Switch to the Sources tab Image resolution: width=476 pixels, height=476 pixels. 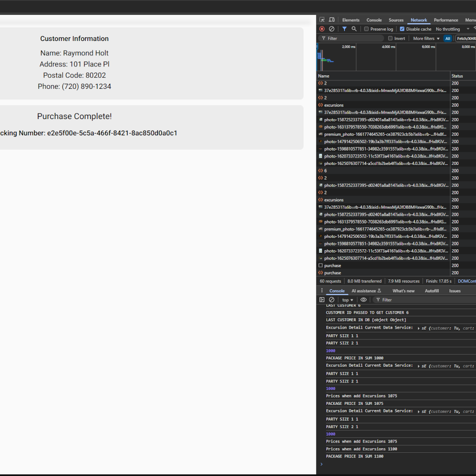click(396, 20)
